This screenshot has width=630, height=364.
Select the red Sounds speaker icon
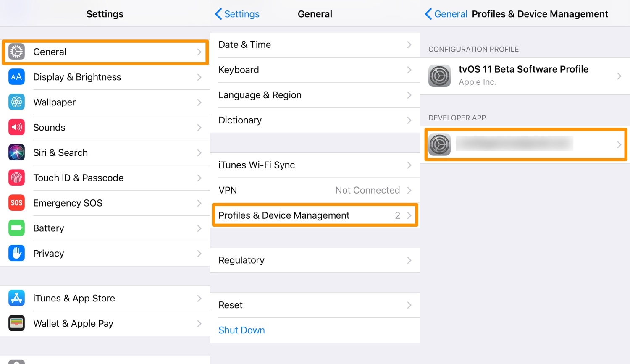tap(17, 127)
